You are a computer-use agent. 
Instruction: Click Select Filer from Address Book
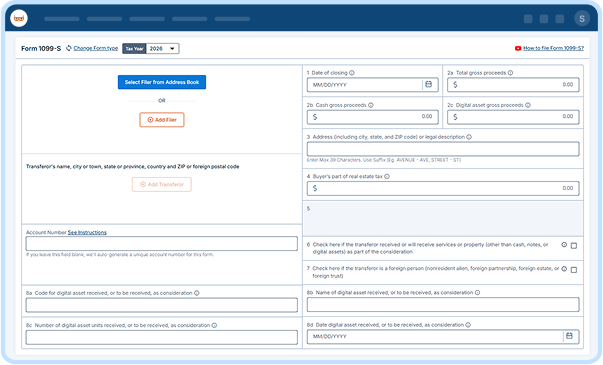pyautogui.click(x=162, y=82)
